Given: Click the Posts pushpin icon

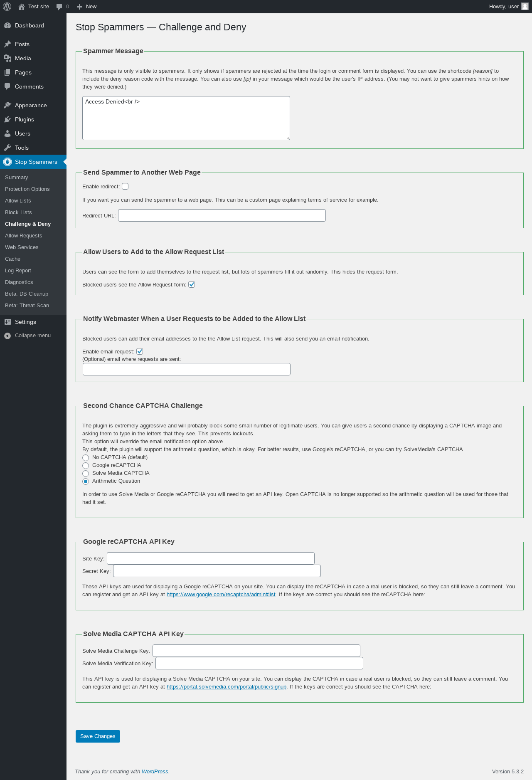Looking at the screenshot, I should tap(7, 44).
